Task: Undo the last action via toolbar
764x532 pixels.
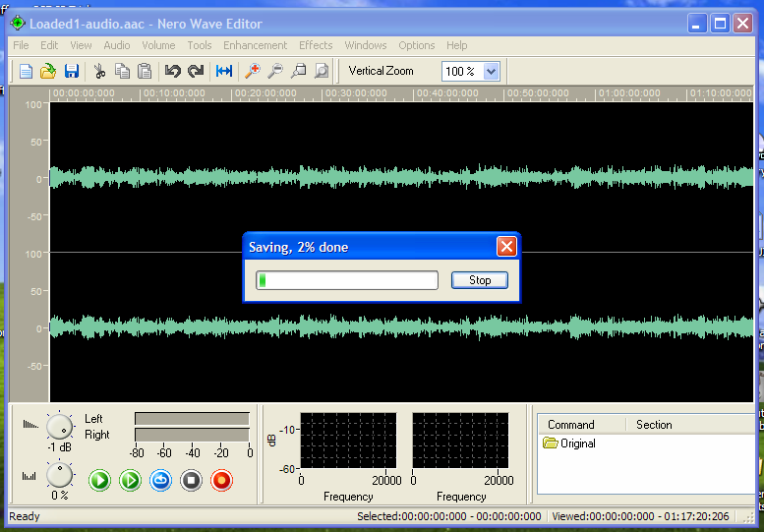Action: tap(172, 71)
